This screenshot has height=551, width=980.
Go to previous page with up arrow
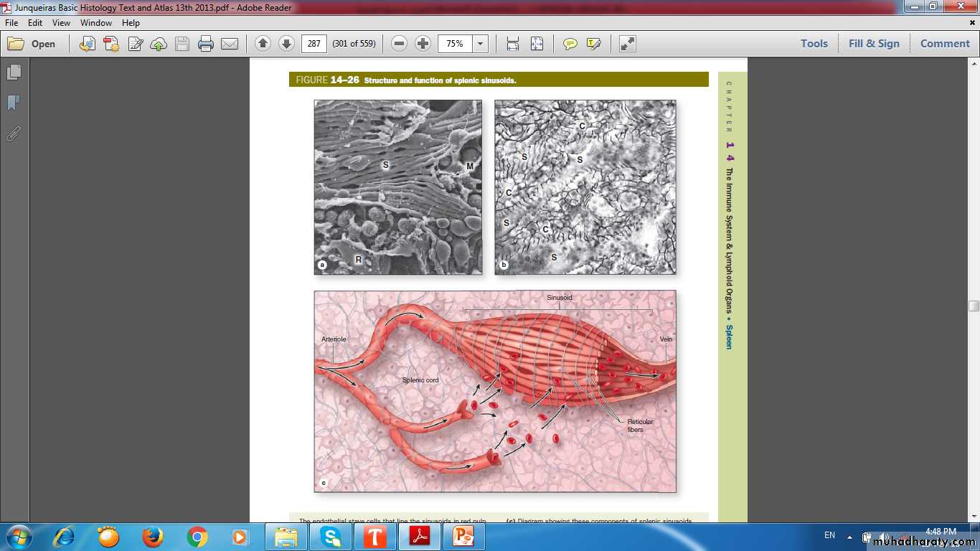tap(263, 44)
